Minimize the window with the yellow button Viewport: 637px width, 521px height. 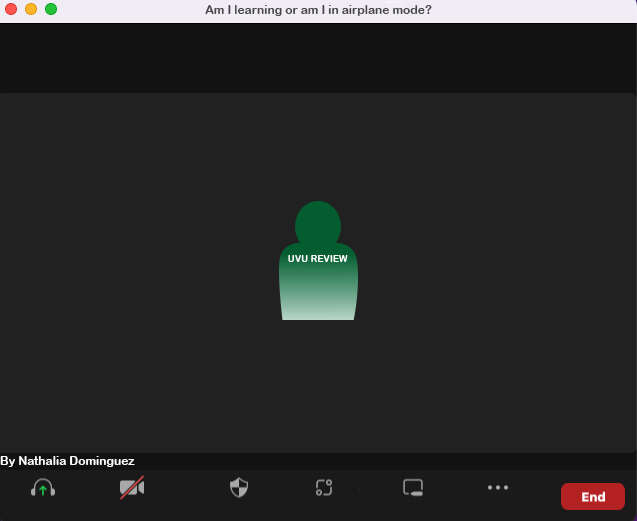click(31, 9)
